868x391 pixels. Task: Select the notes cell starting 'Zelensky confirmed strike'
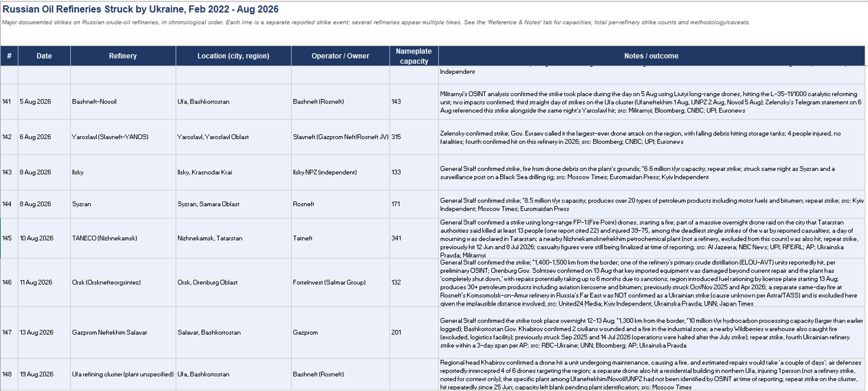tap(651, 137)
